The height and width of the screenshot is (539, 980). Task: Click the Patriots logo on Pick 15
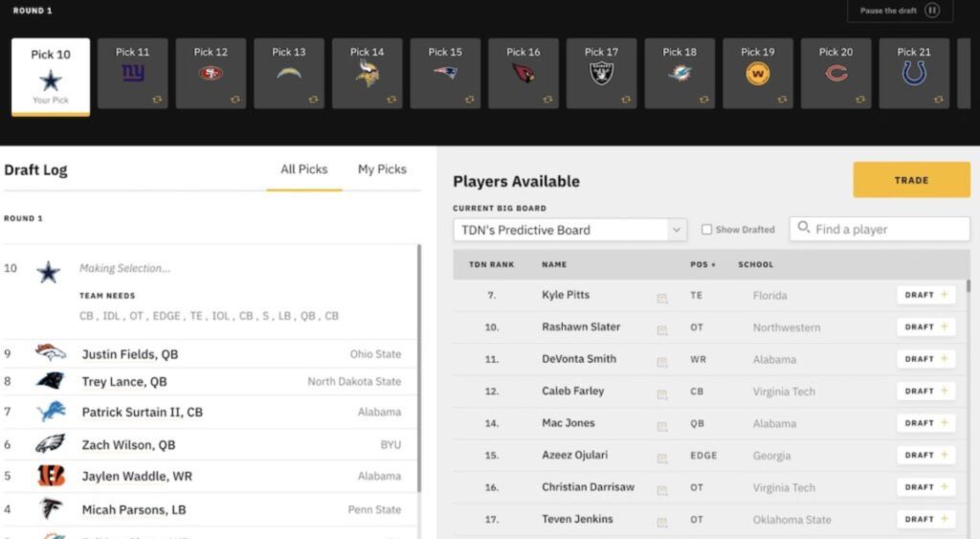point(445,73)
